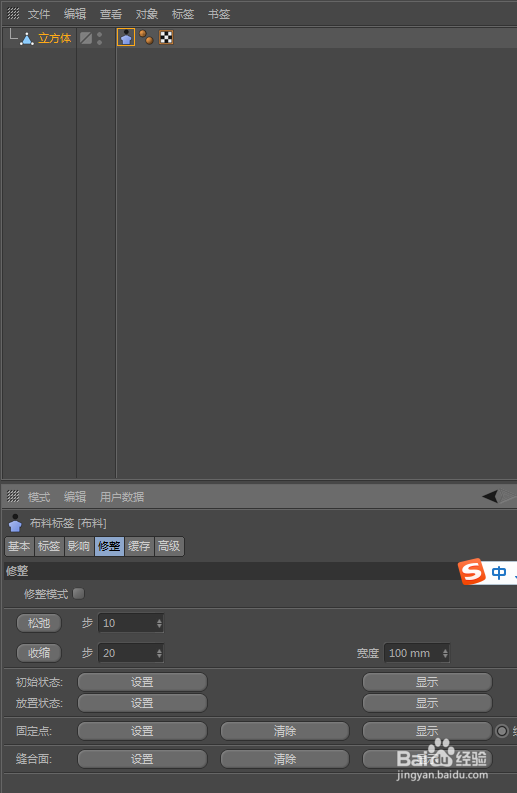Click 显示 for 固定点
517x793 pixels.
click(427, 731)
